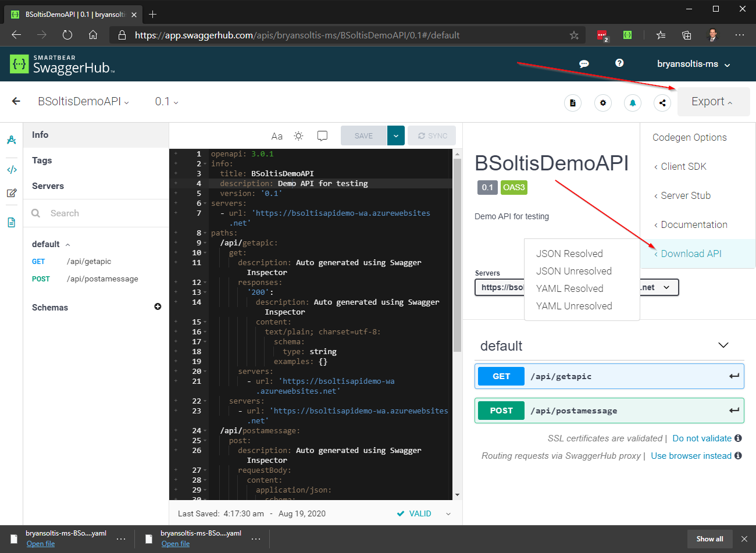Screen dimensions: 756x553
Task: Open the Save options dropdown arrow
Action: tap(395, 135)
